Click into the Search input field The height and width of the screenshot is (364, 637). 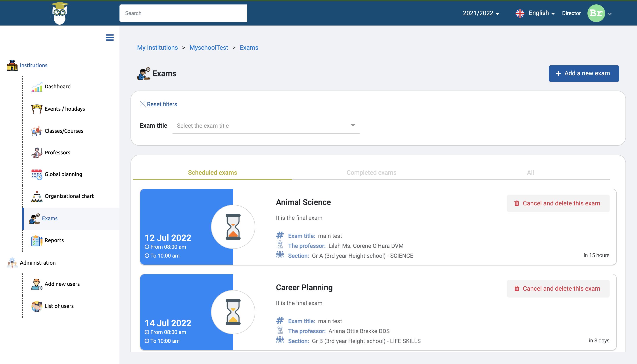(x=183, y=13)
